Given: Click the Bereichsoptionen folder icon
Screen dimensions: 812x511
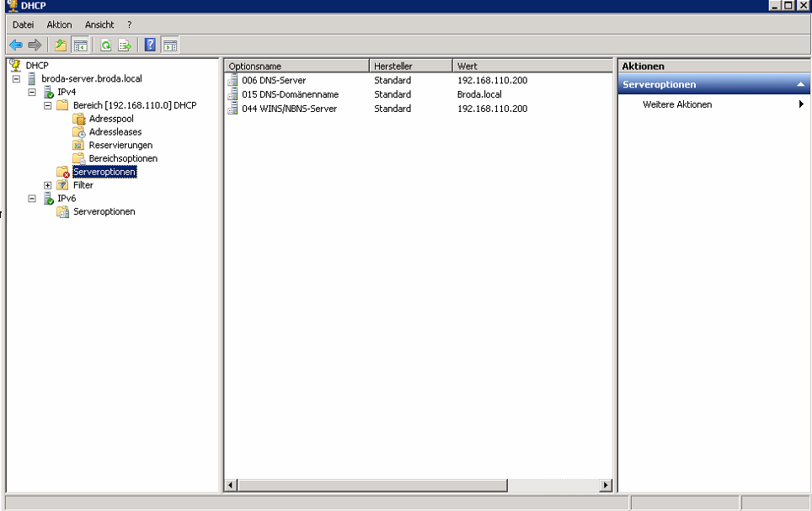Looking at the screenshot, I should (78, 158).
